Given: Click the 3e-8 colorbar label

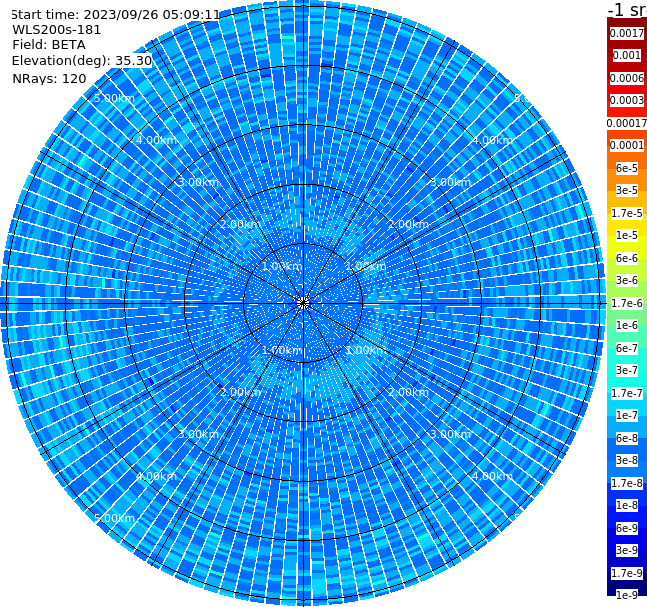Looking at the screenshot, I should pyautogui.click(x=627, y=460).
